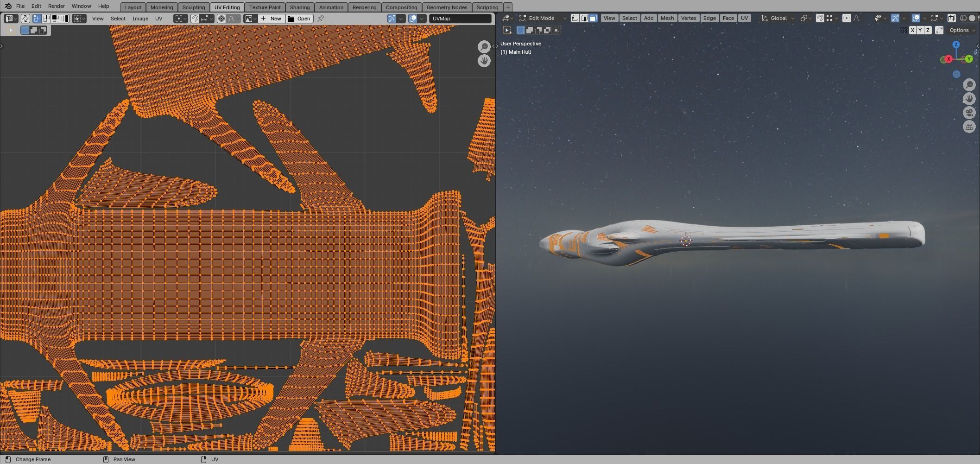Select 3D viewport face select mode
This screenshot has height=464, width=980.
[x=593, y=18]
